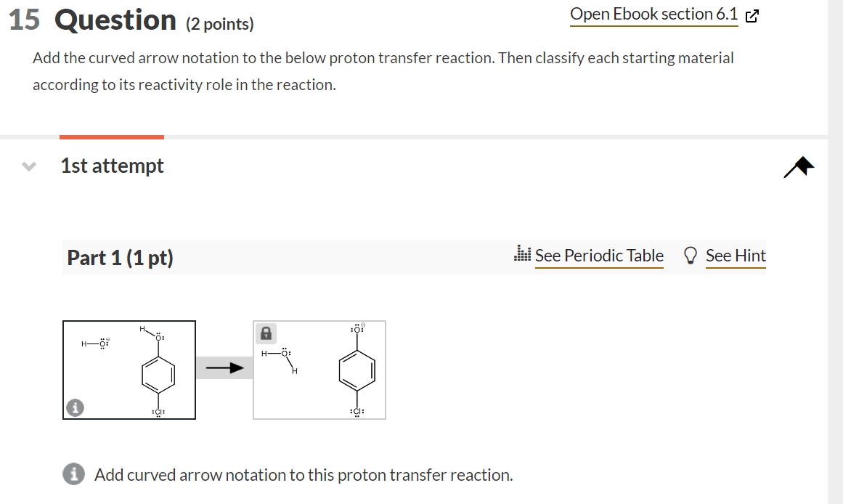
Task: Open the See Hint link
Action: coord(736,256)
